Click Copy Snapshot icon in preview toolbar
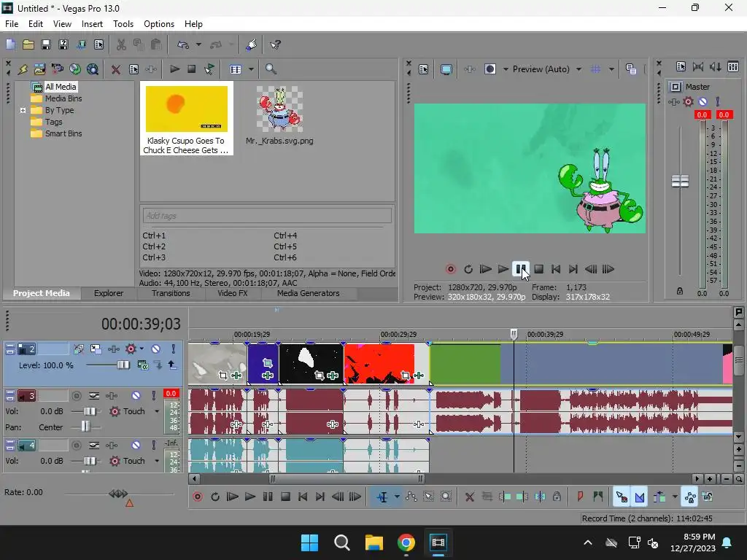Screen dimensions: 747x560 point(631,69)
